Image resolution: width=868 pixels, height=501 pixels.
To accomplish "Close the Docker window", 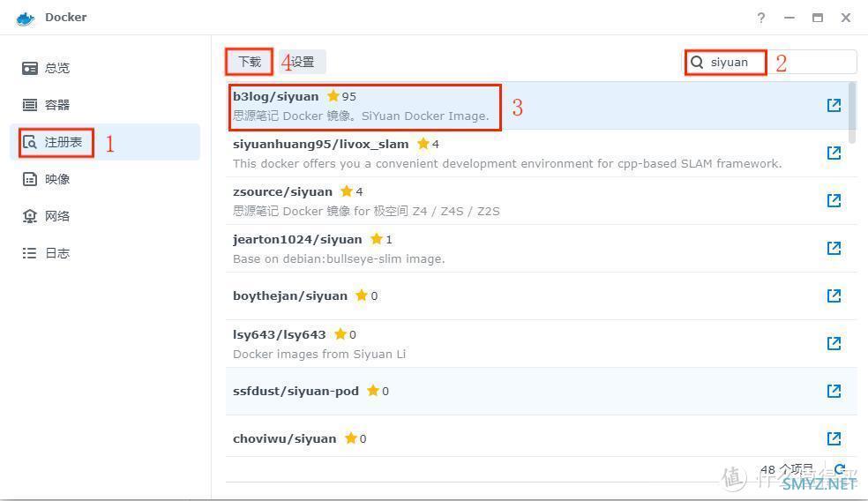I will pos(846,18).
